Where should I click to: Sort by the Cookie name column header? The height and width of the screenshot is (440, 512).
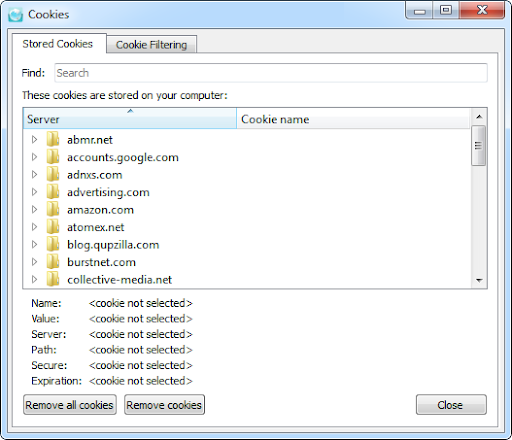353,119
